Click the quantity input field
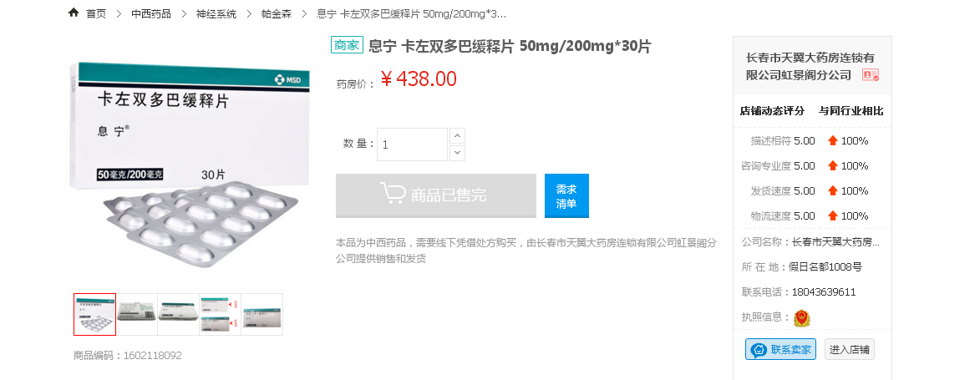Viewport: 980px width, 380px height. [413, 144]
